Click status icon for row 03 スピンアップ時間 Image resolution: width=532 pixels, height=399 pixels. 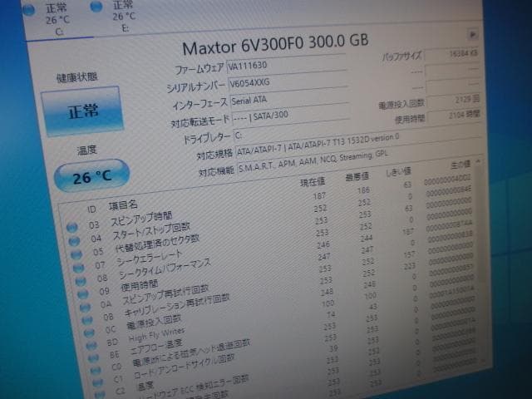tap(72, 227)
